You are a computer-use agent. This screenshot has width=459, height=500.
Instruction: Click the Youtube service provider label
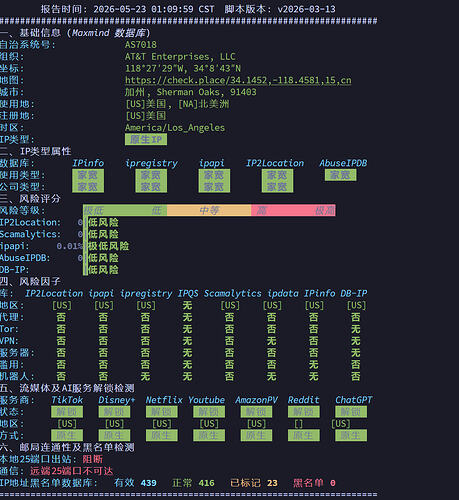(x=207, y=400)
